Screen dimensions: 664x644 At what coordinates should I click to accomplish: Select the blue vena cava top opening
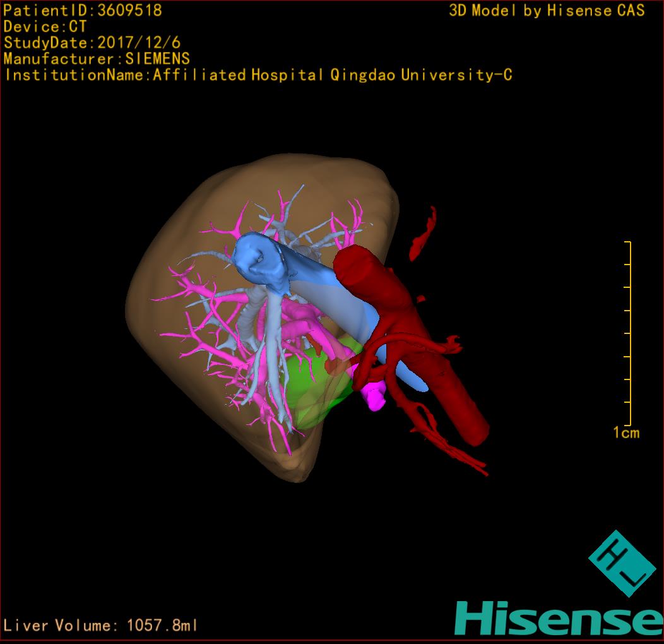pyautogui.click(x=259, y=259)
